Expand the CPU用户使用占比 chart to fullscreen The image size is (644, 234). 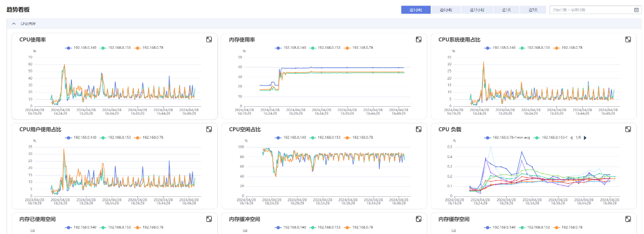(x=209, y=129)
